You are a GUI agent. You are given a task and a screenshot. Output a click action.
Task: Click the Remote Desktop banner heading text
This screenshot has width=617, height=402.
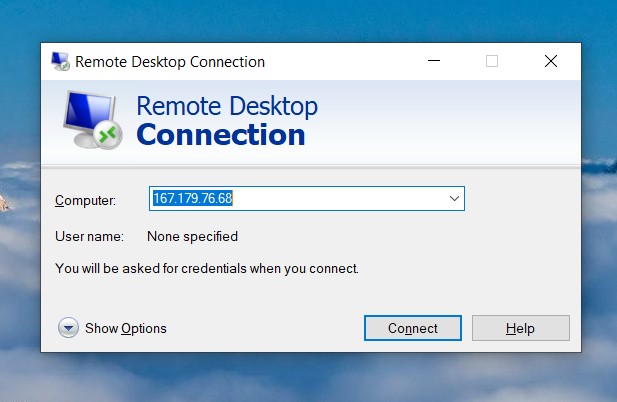[x=227, y=106]
